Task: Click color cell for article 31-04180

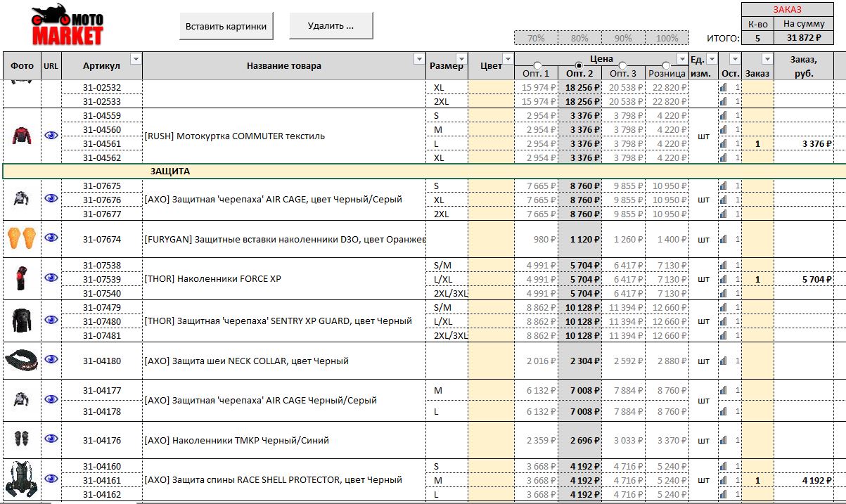Action: point(492,361)
